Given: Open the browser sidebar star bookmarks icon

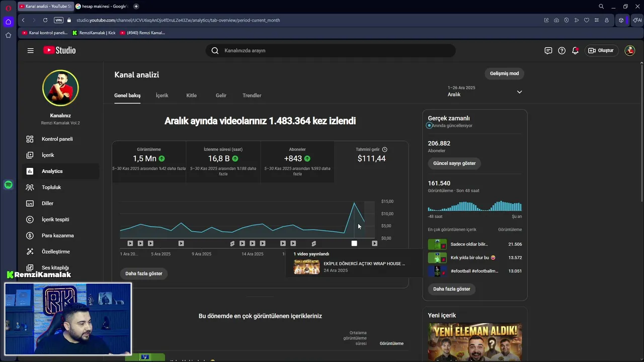Looking at the screenshot, I should (8, 35).
